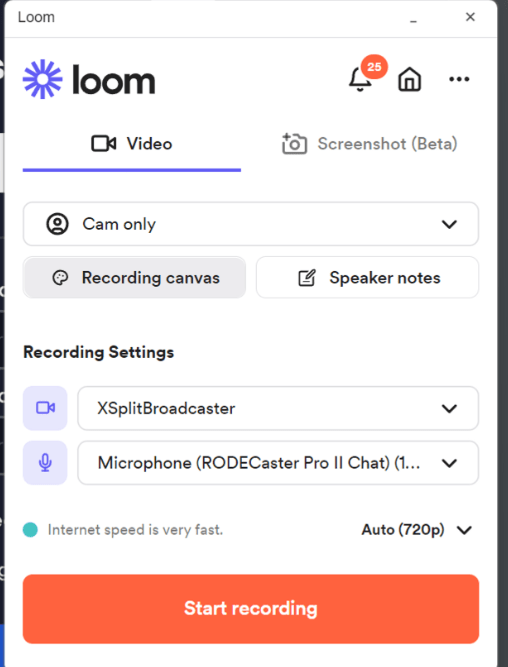The width and height of the screenshot is (508, 667).
Task: Open the Loom home icon
Action: [x=409, y=79]
